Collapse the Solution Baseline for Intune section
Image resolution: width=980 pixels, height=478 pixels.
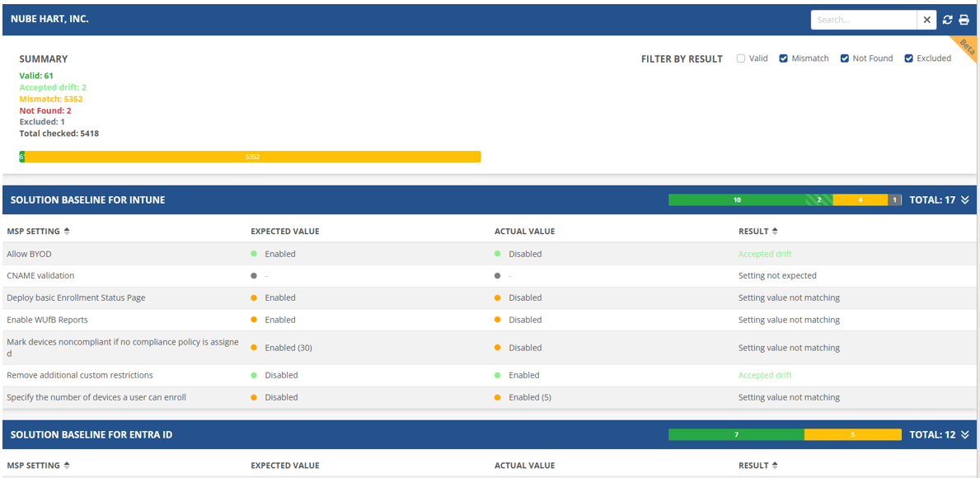click(965, 200)
